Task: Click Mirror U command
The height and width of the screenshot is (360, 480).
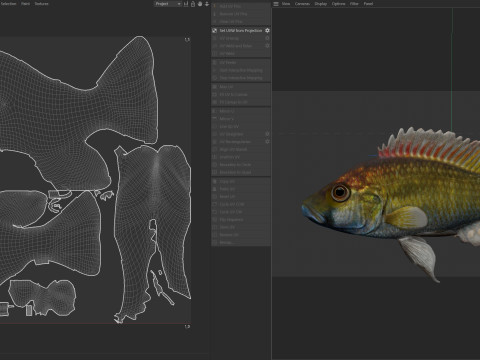Action: coord(241,111)
